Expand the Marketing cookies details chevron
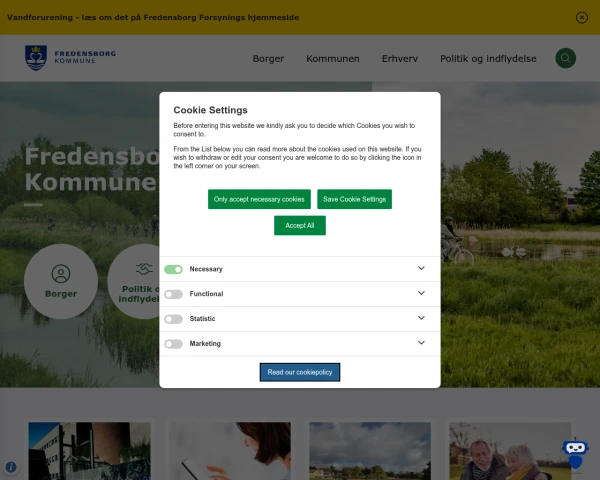 pyautogui.click(x=421, y=344)
